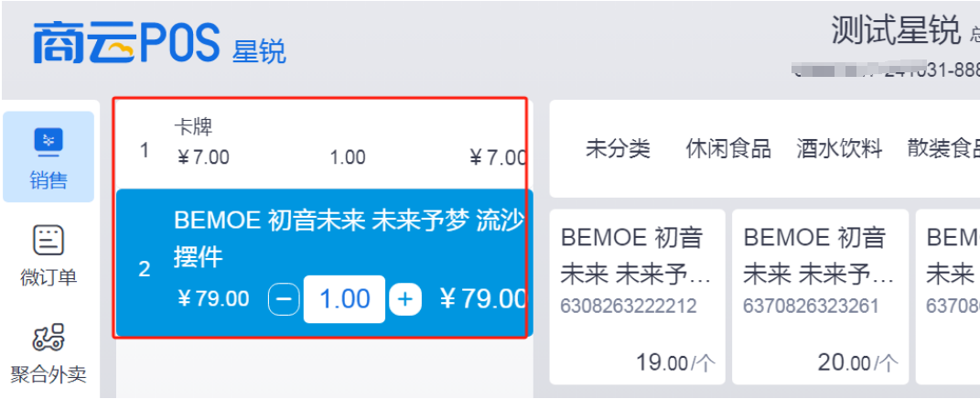980x399 pixels.
Task: Click the 测试星锐 store name
Action: pyautogui.click(x=895, y=30)
